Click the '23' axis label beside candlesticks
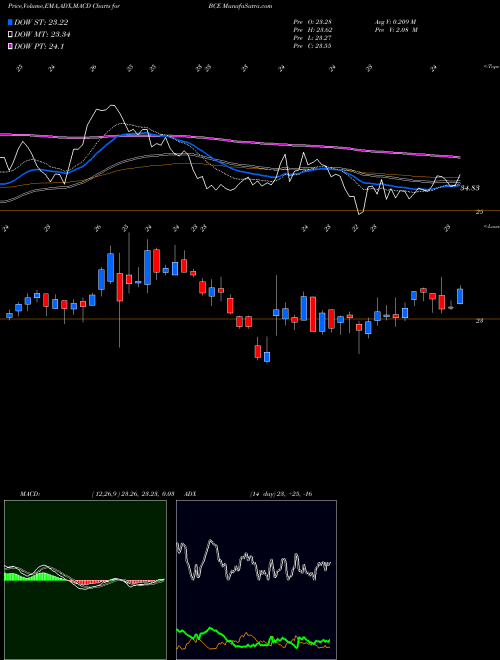Screen dimensions: 500x660 point(479,321)
